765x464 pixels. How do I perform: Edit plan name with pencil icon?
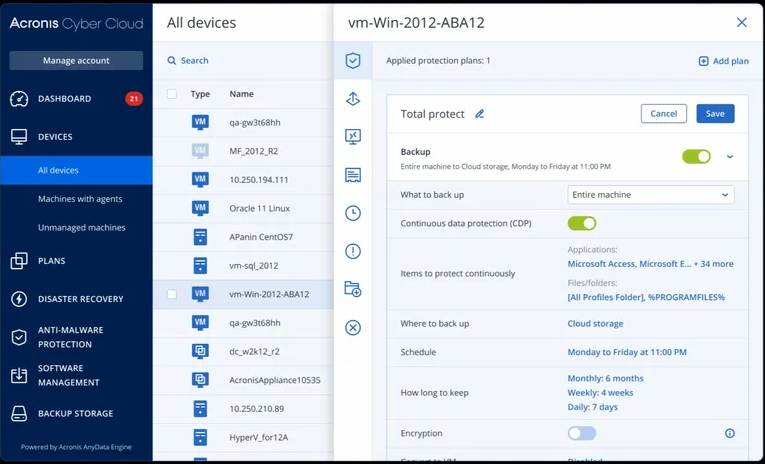(480, 114)
